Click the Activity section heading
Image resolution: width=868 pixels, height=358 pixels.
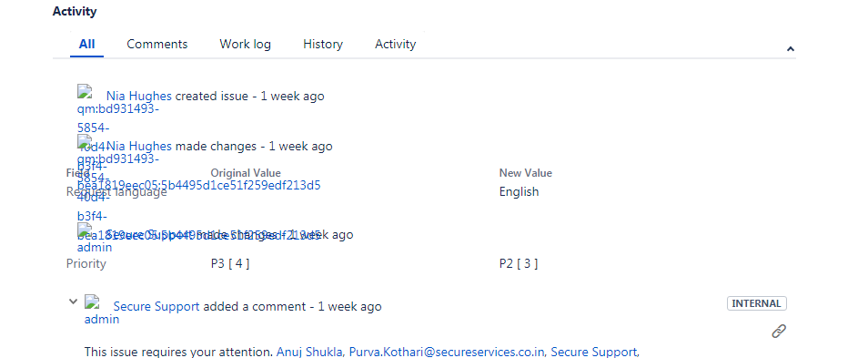pyautogui.click(x=75, y=11)
